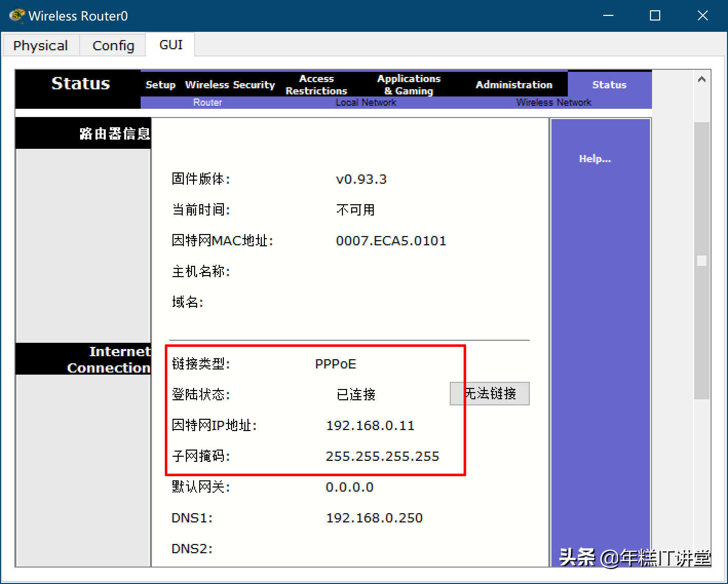
Task: Click the Wireless Router0 window icon
Action: click(x=17, y=15)
